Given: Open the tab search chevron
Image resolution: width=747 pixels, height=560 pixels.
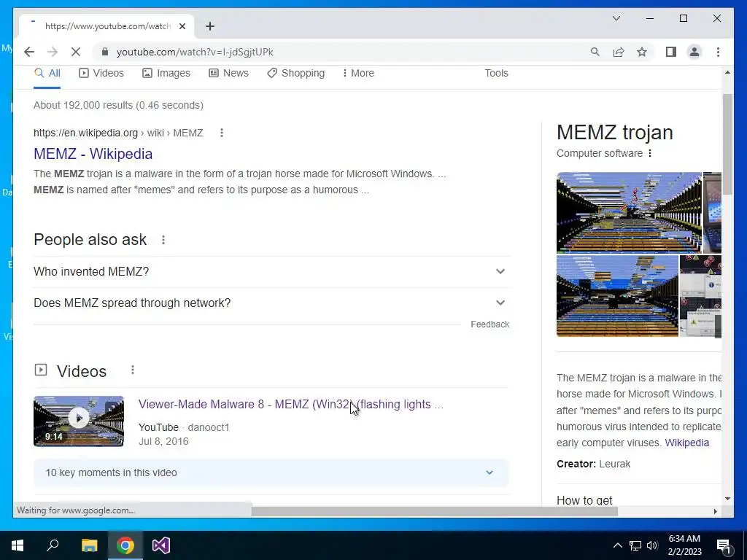Looking at the screenshot, I should click(x=616, y=18).
